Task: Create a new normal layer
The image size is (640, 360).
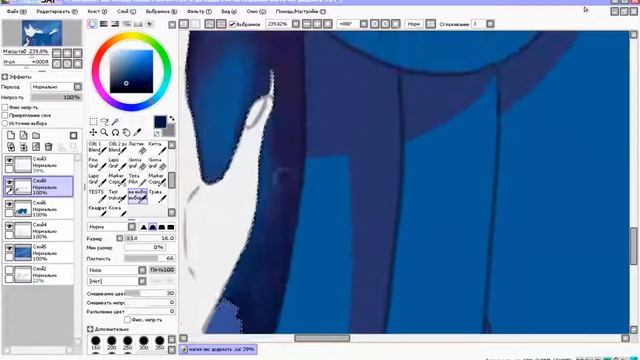Action: [11, 136]
